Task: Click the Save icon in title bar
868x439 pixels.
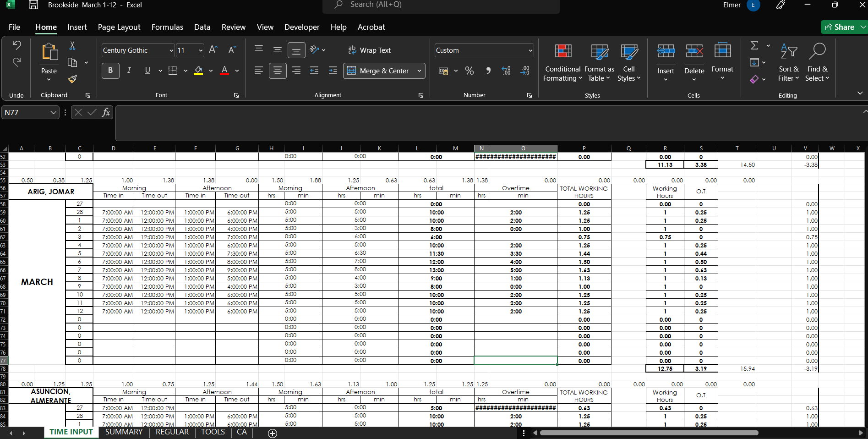Action: (33, 5)
